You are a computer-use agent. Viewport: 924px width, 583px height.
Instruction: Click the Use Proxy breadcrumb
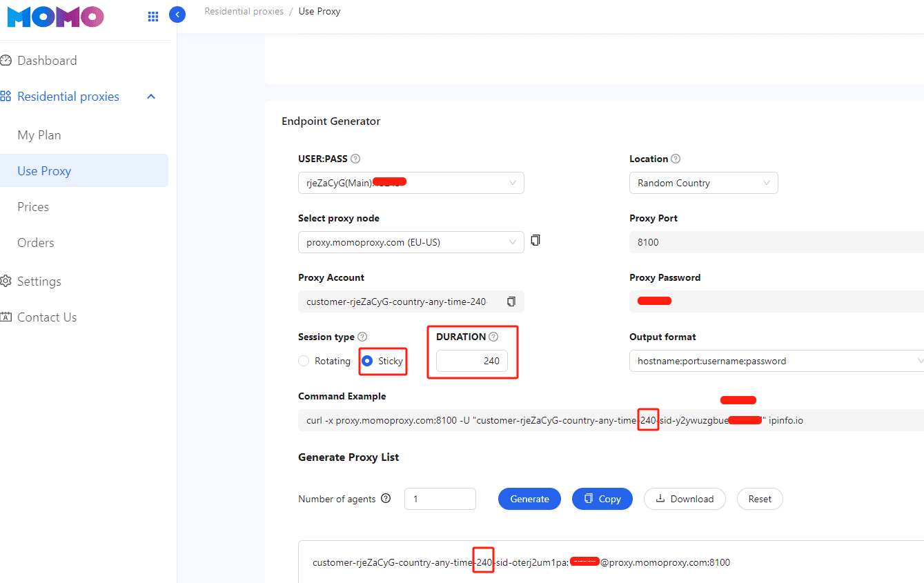(x=320, y=11)
